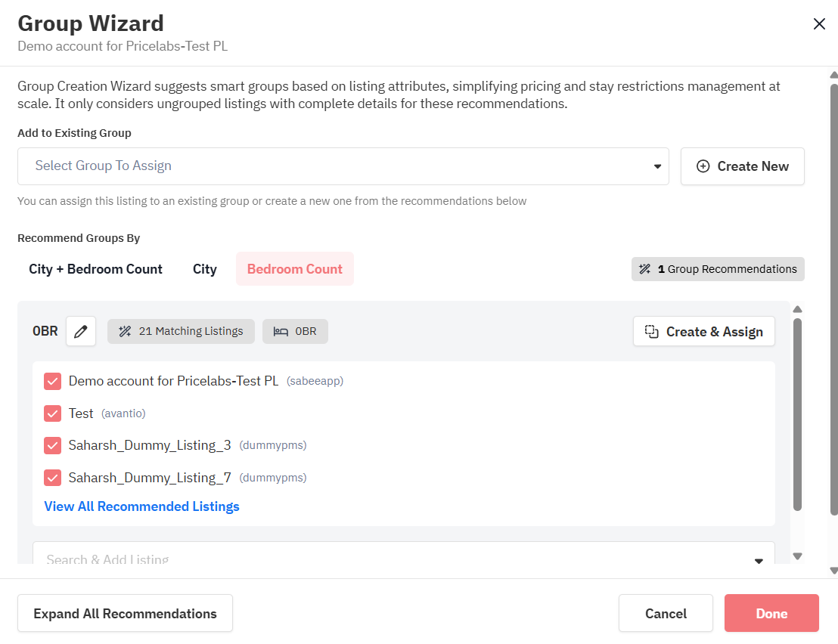Click the pencil edit icon beside 0BR

(x=81, y=331)
